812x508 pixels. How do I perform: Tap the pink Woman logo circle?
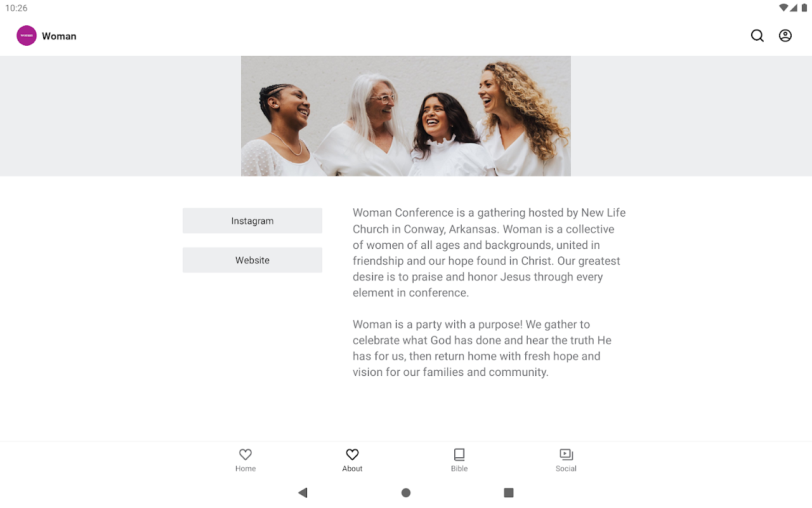[27, 36]
